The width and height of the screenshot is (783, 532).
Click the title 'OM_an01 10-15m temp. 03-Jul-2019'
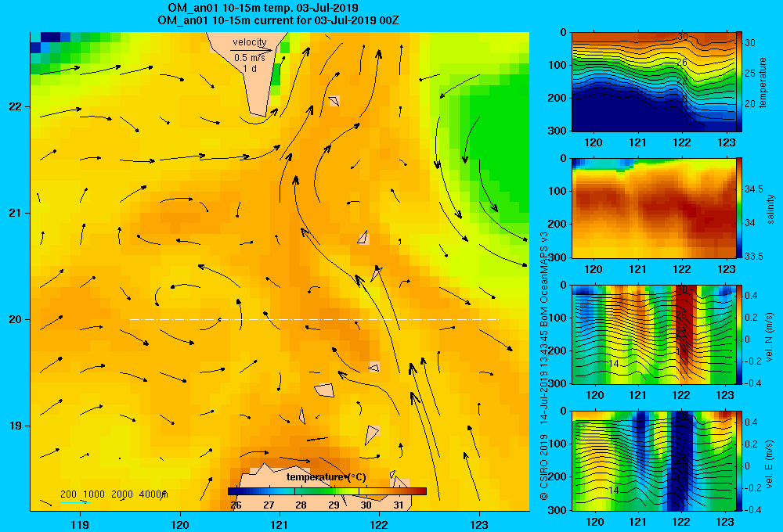tap(263, 9)
